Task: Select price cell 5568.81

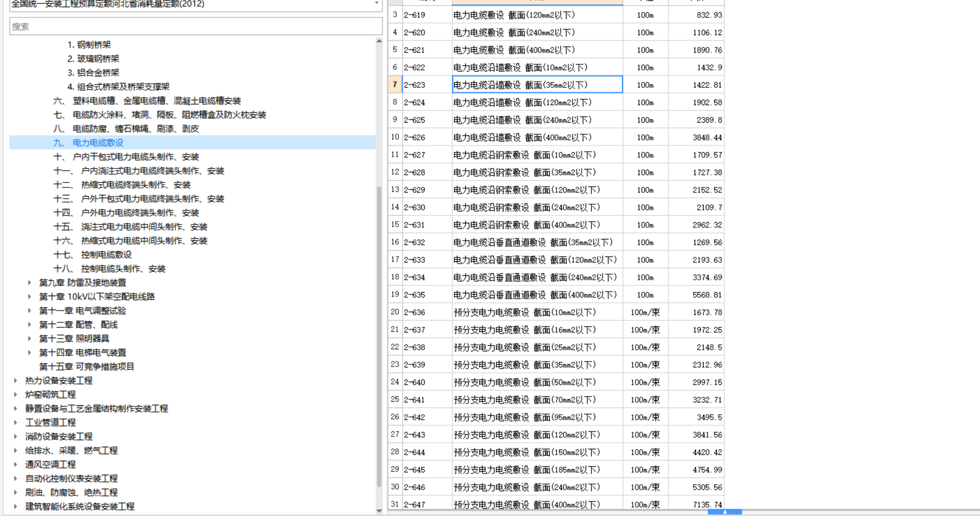Action: click(696, 295)
